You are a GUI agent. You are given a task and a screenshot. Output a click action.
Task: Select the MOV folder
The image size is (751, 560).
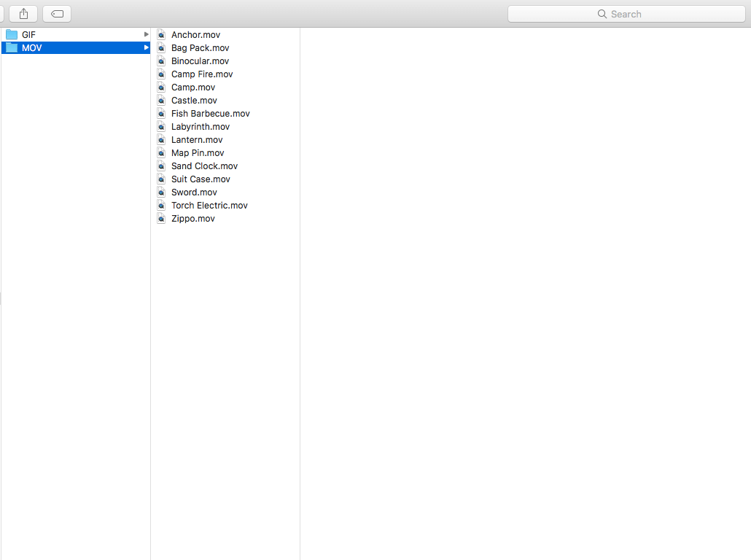[x=76, y=48]
